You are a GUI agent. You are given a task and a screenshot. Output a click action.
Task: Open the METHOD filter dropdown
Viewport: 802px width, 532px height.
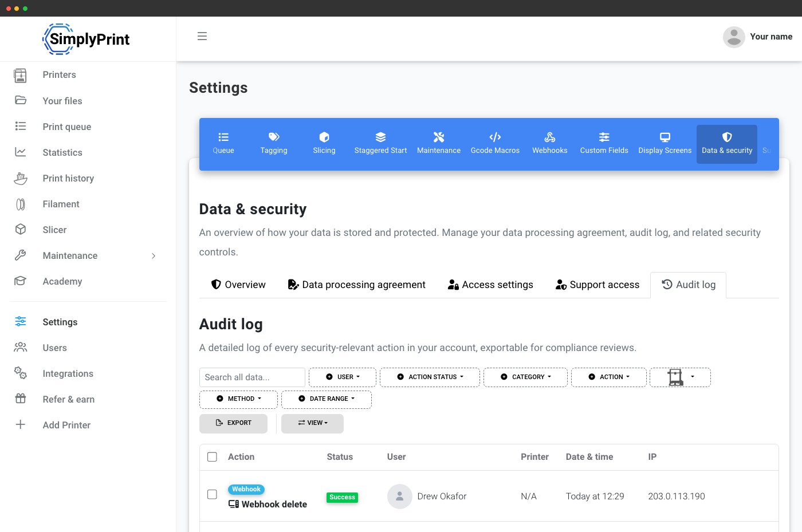pyautogui.click(x=239, y=399)
